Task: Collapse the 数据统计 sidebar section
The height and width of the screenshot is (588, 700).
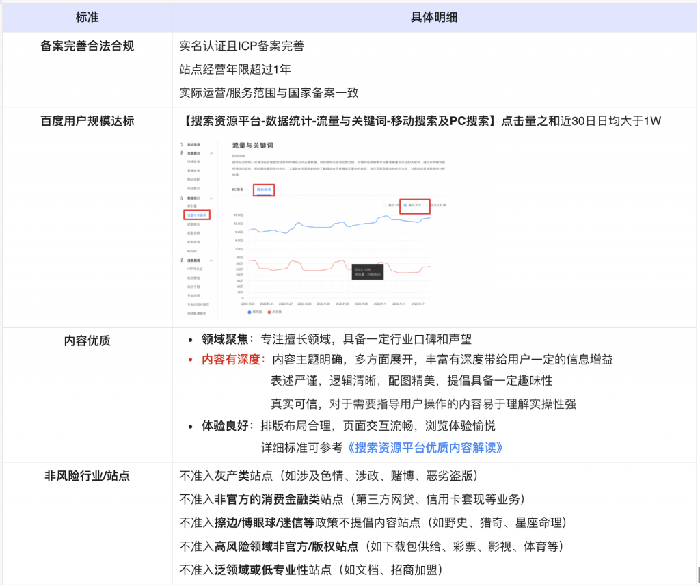Action: pos(211,198)
